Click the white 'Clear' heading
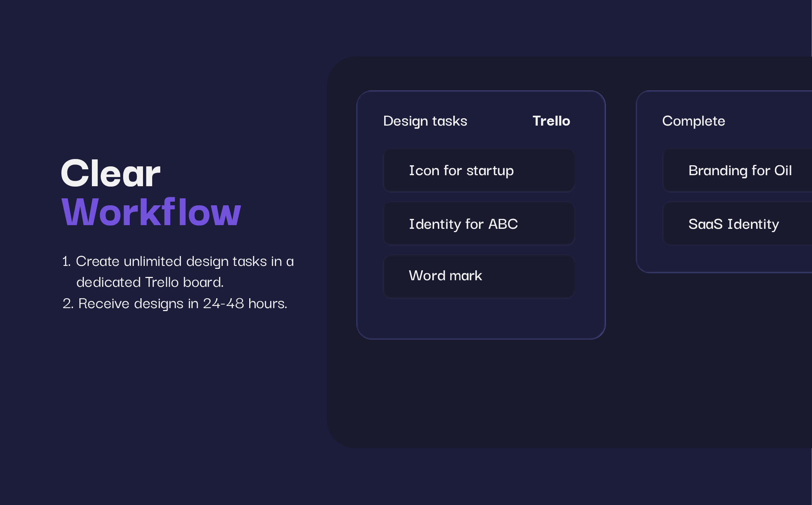The width and height of the screenshot is (812, 505). tap(110, 173)
